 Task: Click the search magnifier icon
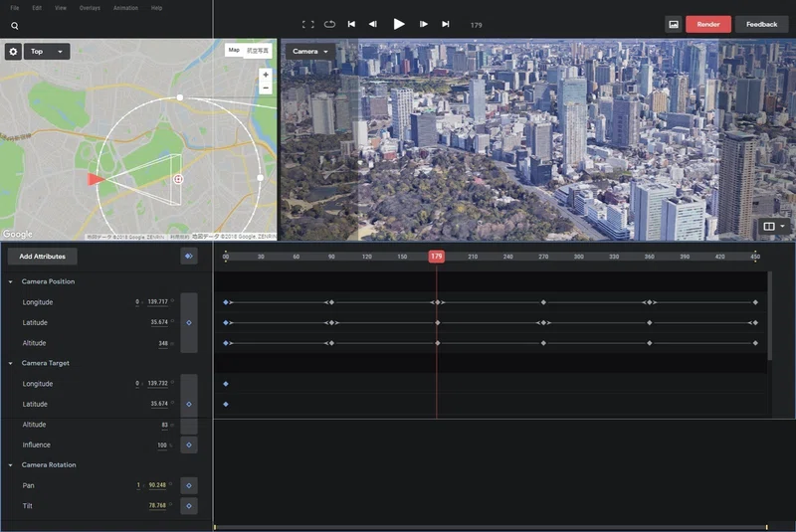pyautogui.click(x=15, y=26)
